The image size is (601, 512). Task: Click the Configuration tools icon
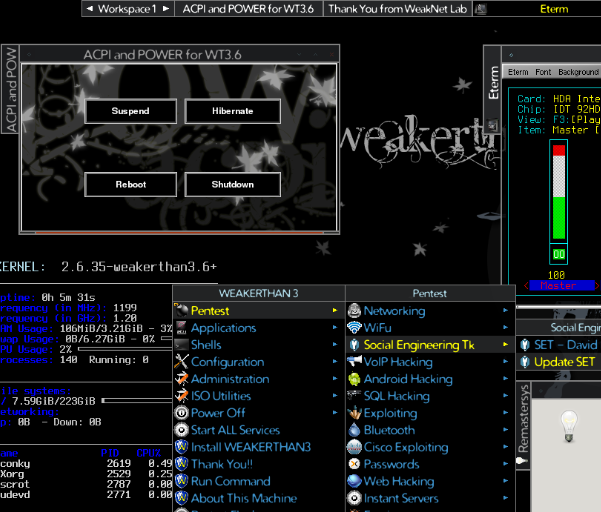click(x=182, y=362)
